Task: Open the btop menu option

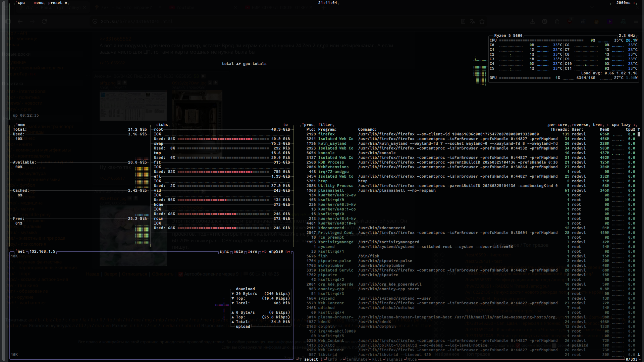Action: 39,3
